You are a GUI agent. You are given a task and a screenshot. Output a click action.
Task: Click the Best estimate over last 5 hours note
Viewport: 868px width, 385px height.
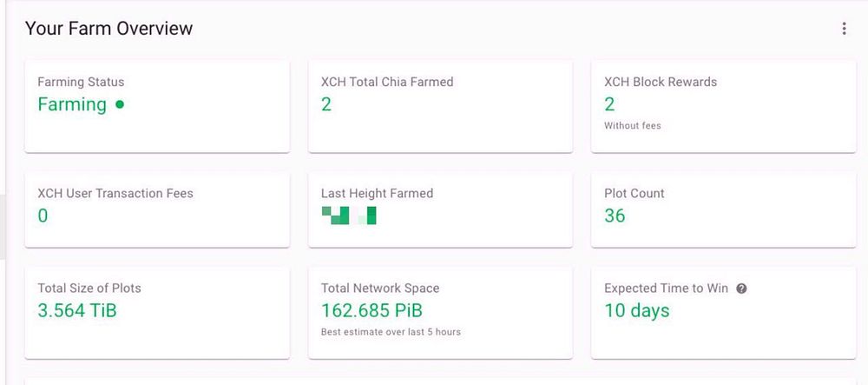[x=391, y=332]
